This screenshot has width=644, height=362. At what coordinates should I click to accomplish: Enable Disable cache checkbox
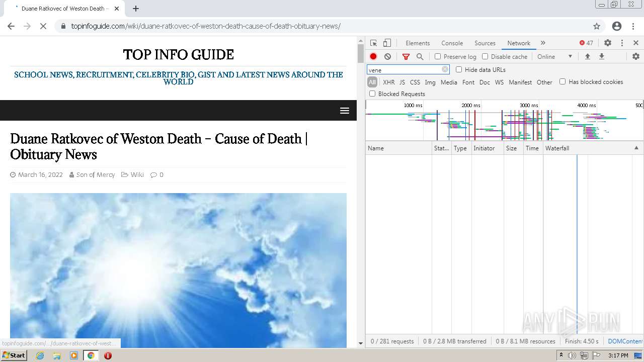(x=485, y=57)
